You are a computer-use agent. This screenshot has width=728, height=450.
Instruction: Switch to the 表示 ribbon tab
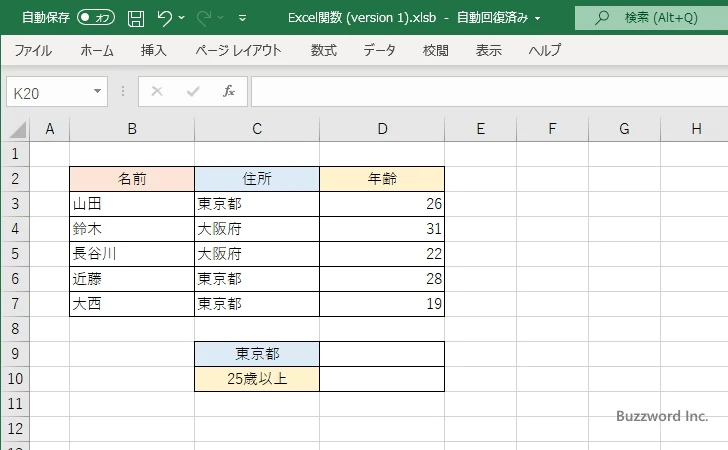(488, 50)
